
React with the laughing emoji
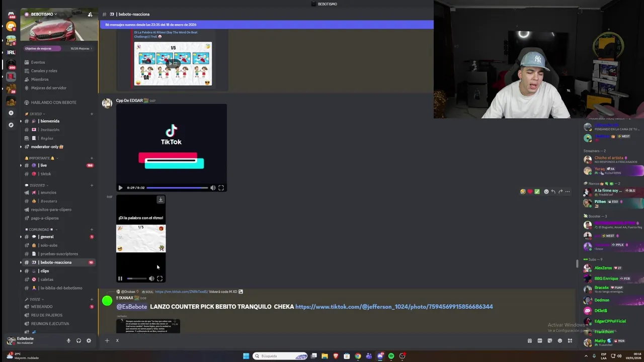(x=523, y=192)
